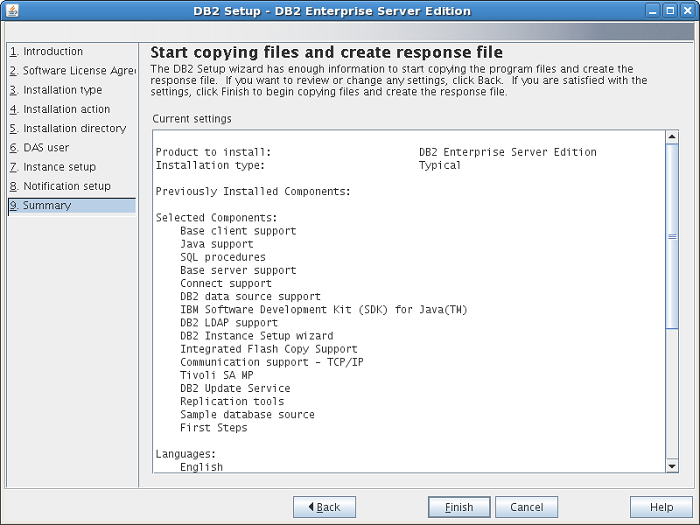Click the scroll down arrow in Current settings
Screen dimensions: 700x525
pos(672,466)
